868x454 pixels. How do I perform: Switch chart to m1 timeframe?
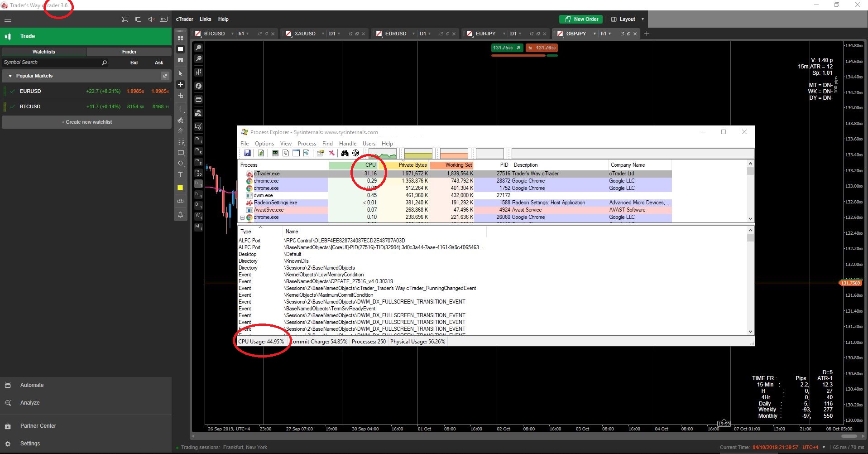pos(198,140)
